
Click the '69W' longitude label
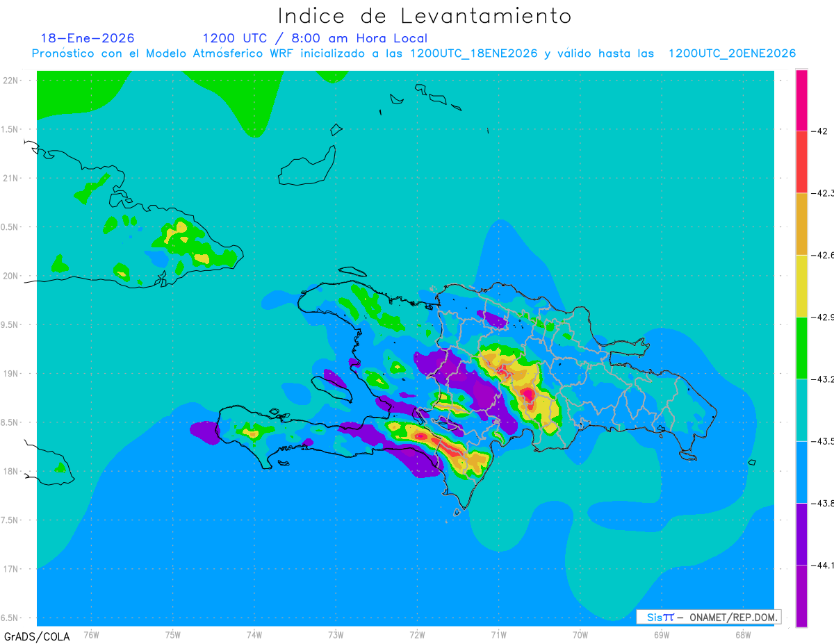pyautogui.click(x=662, y=634)
